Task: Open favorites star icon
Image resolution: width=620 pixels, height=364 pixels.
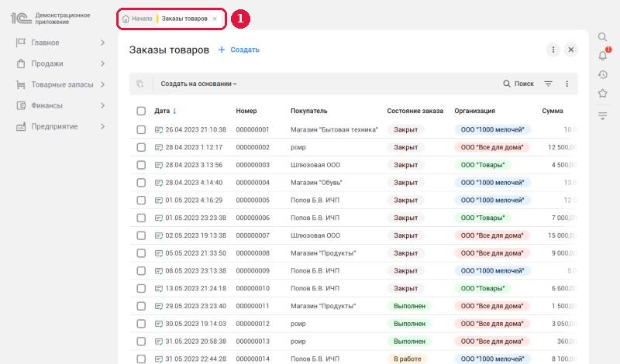Action: point(603,93)
